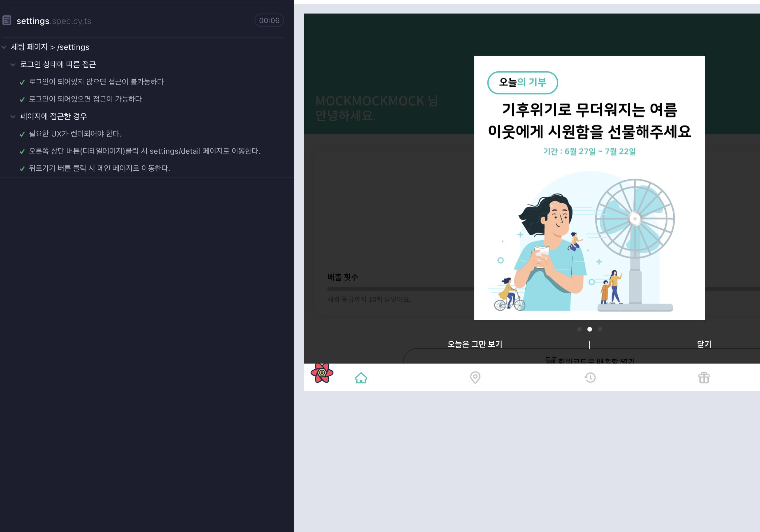Click green checkmark of '뒤로가기 버튼' test

(x=22, y=169)
